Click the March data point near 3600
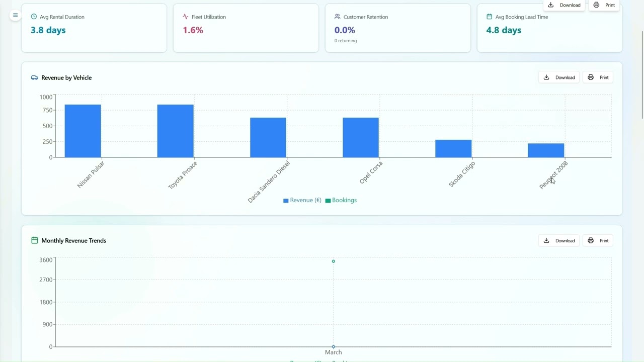This screenshot has height=362, width=644. point(334,261)
